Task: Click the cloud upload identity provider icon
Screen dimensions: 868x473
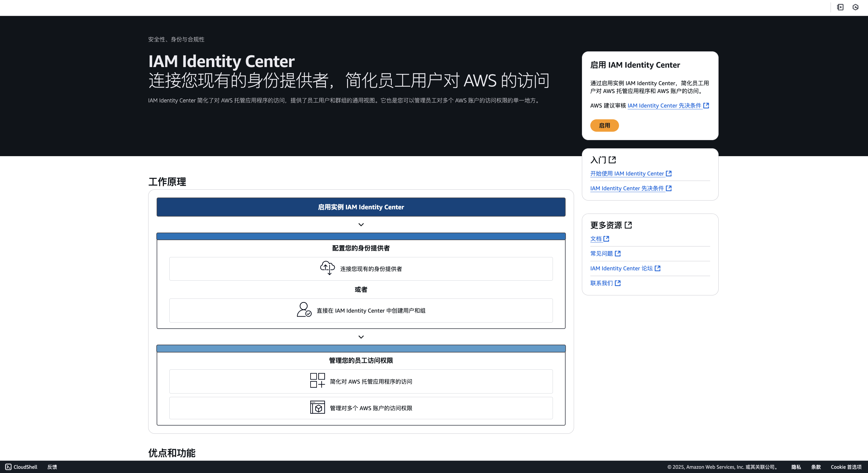Action: pyautogui.click(x=327, y=268)
